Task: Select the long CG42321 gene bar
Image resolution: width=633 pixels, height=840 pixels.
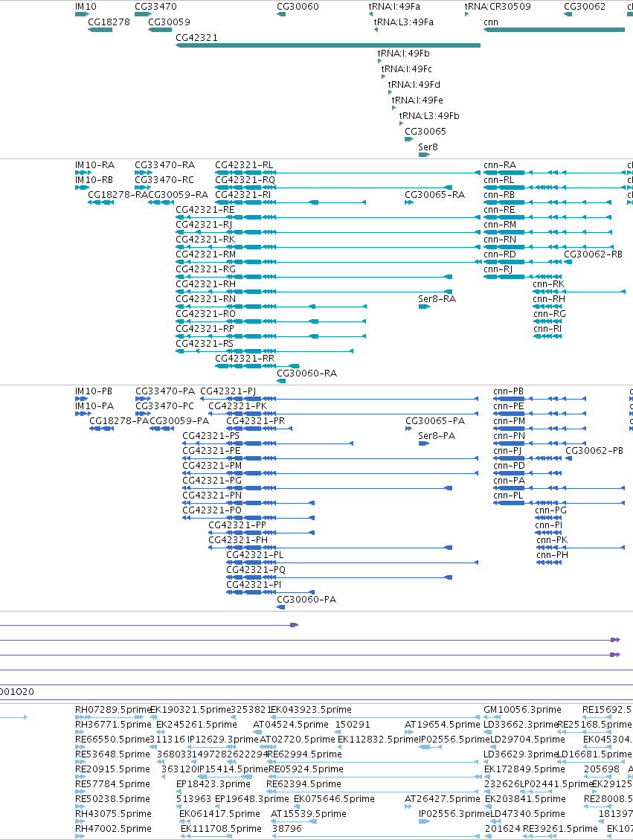Action: (328, 45)
